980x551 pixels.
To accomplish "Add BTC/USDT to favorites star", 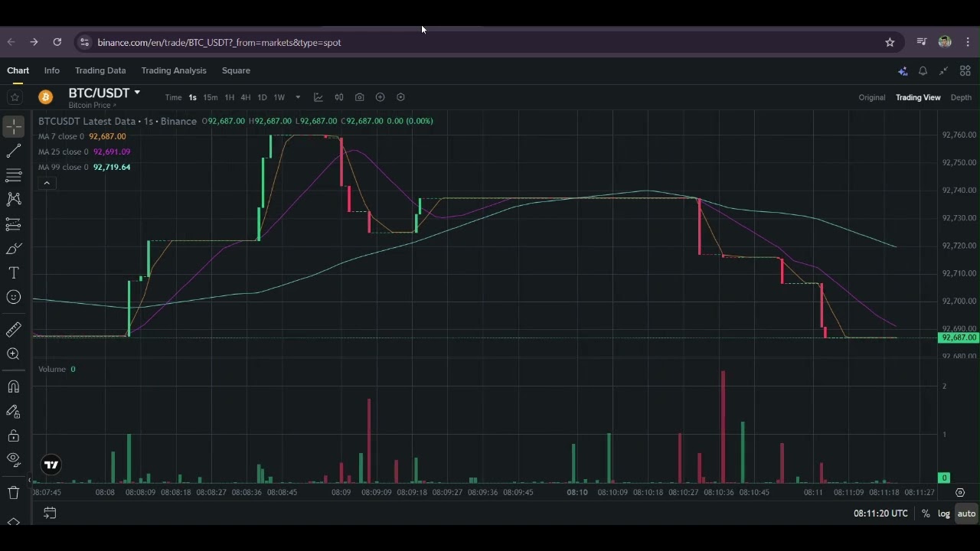I will point(15,97).
